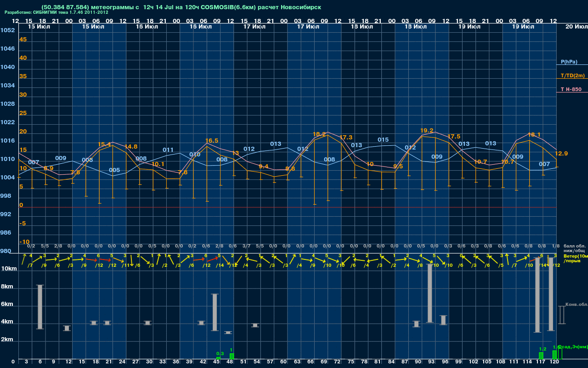Click the 015 pressure label

383,140
